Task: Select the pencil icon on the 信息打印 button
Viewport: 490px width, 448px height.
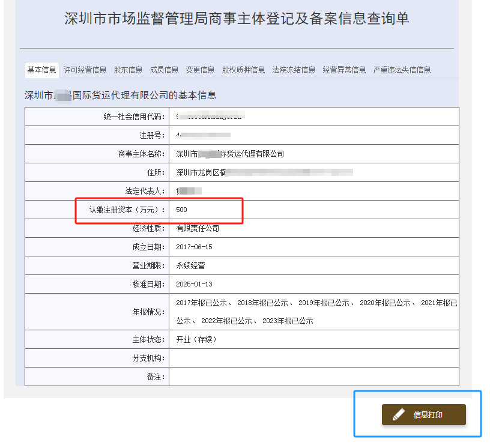Action: 399,414
